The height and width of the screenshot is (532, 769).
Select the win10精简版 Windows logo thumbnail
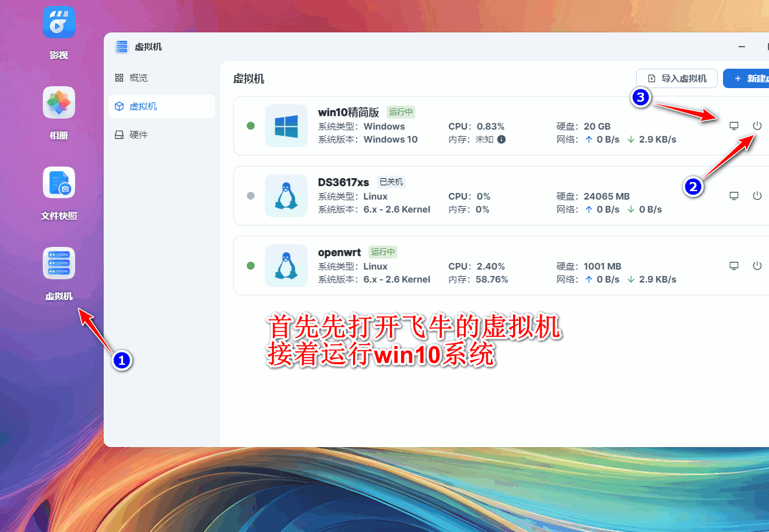tap(286, 126)
